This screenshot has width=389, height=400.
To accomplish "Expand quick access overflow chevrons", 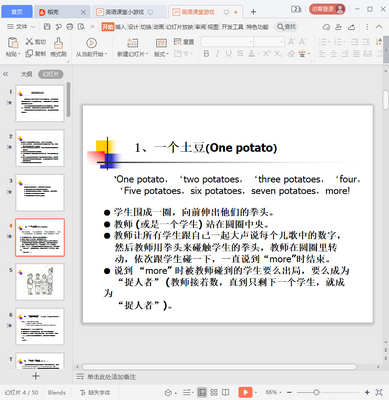I will pos(92,27).
